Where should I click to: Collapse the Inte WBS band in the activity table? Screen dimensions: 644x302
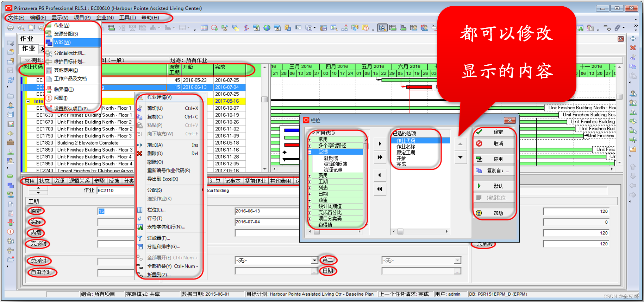[28, 101]
